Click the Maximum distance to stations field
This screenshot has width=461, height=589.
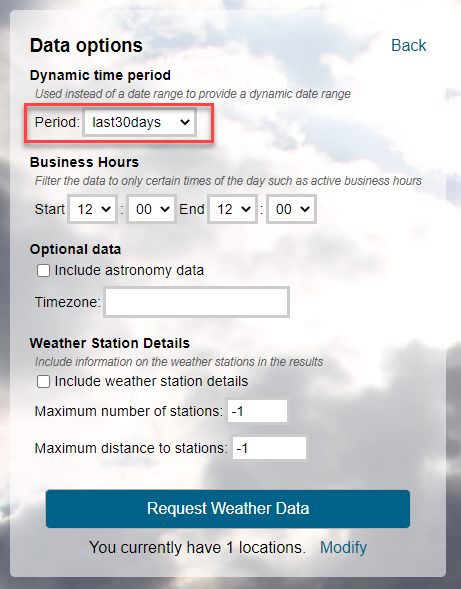[269, 448]
